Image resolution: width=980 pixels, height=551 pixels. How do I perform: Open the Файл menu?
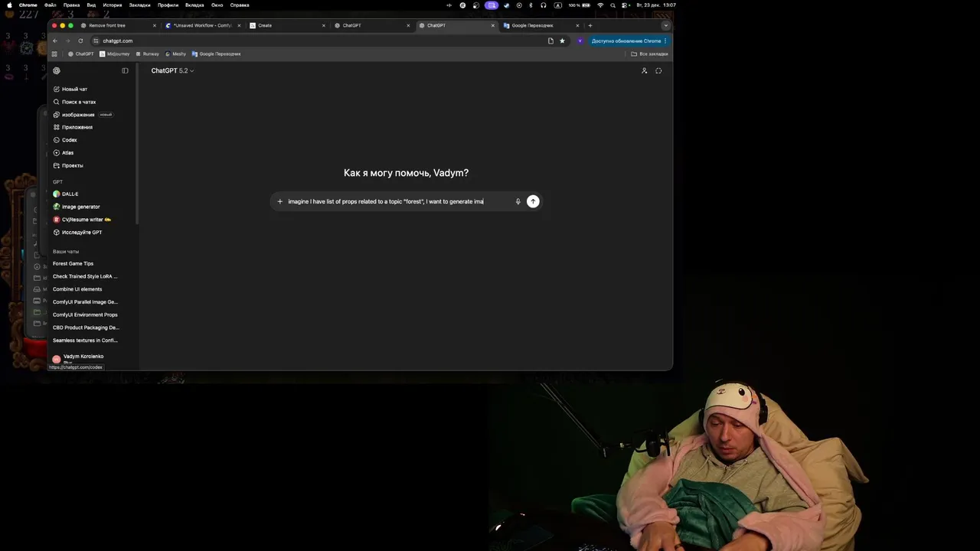click(x=51, y=5)
